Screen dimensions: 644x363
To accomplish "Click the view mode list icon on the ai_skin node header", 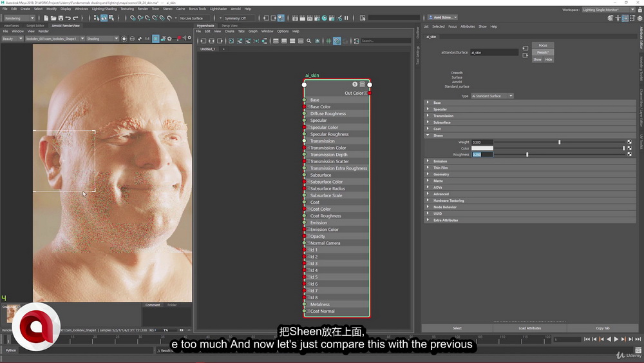I will coord(362,84).
